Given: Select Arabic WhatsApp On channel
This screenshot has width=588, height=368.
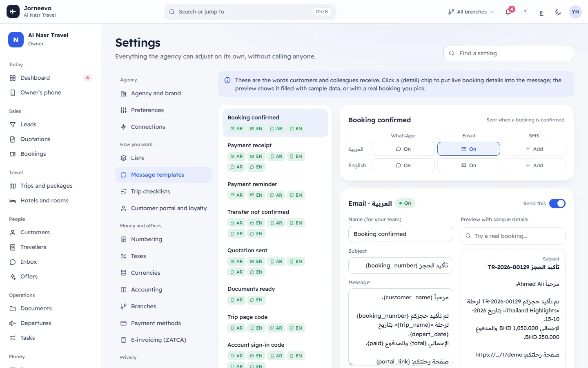Looking at the screenshot, I should (x=403, y=149).
